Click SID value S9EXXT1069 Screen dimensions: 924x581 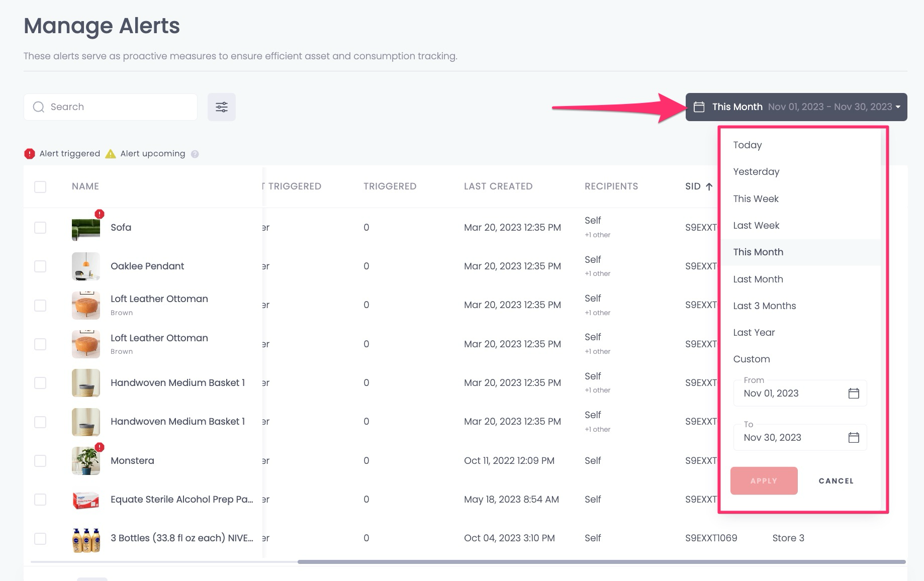click(x=711, y=538)
